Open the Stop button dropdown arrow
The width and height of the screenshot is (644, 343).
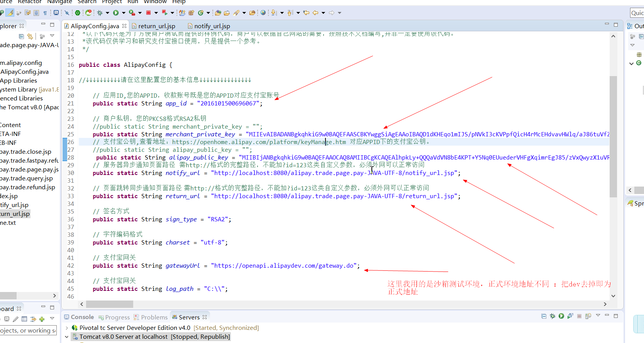pyautogui.click(x=156, y=13)
